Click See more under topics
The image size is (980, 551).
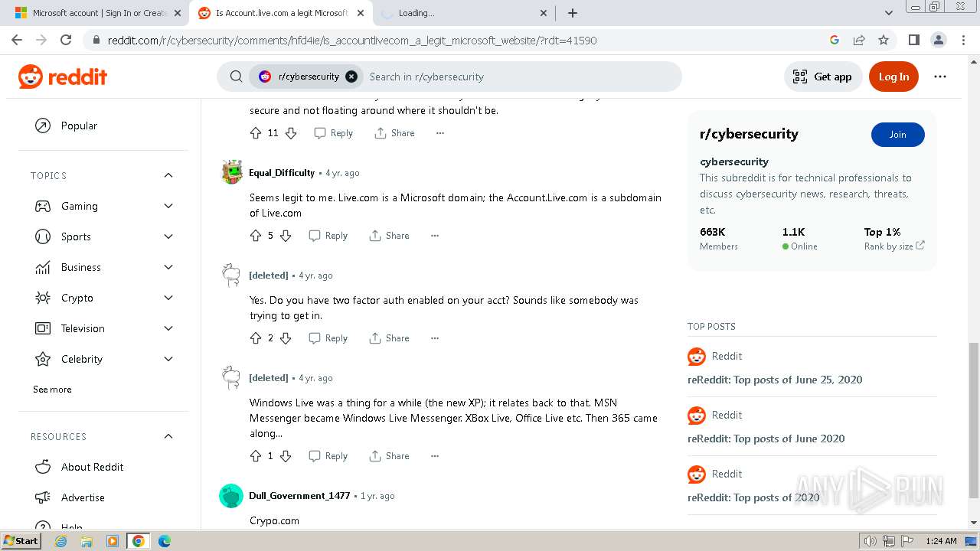coord(52,390)
